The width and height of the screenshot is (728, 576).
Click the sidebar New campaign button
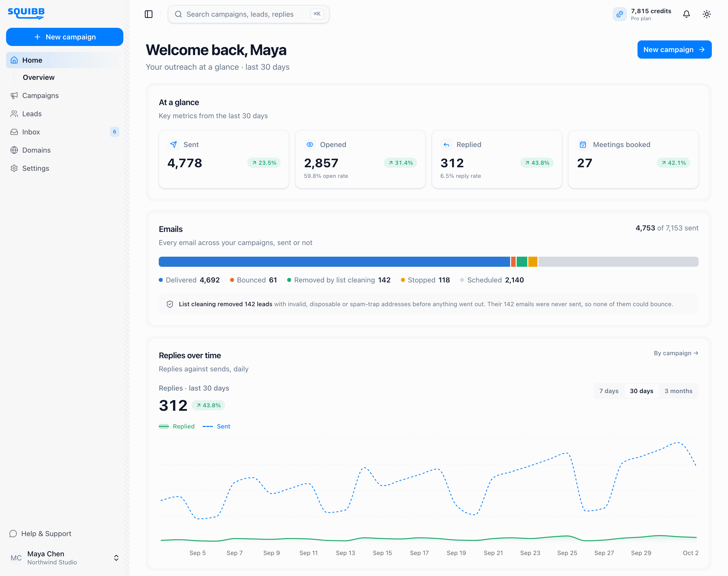(x=64, y=37)
